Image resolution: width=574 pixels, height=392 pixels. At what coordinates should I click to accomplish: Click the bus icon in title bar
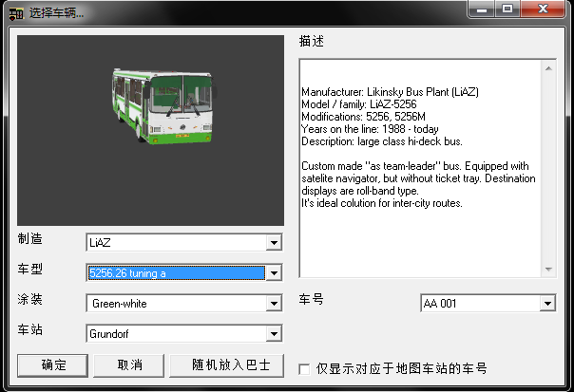pos(16,14)
